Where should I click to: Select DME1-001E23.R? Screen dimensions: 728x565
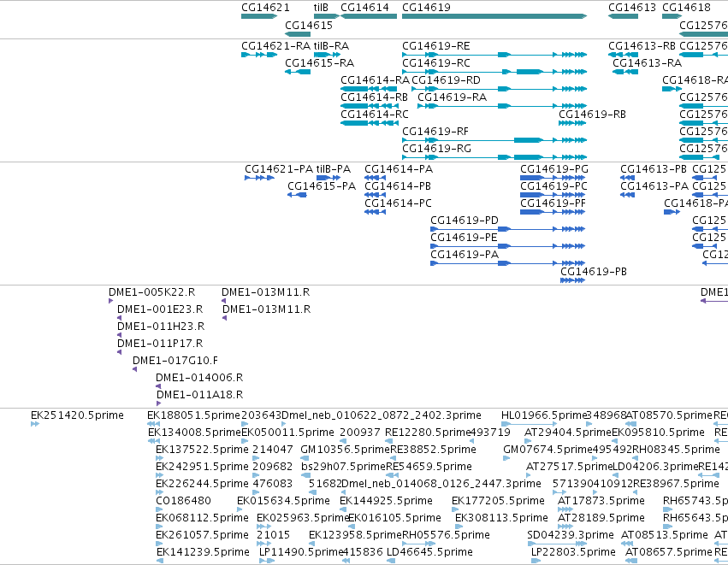(119, 319)
